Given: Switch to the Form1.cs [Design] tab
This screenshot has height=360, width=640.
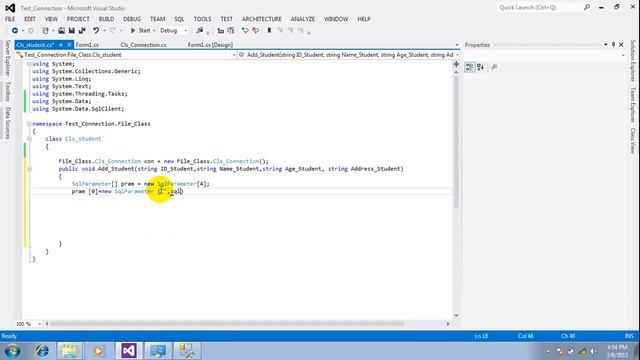Looking at the screenshot, I should point(210,45).
